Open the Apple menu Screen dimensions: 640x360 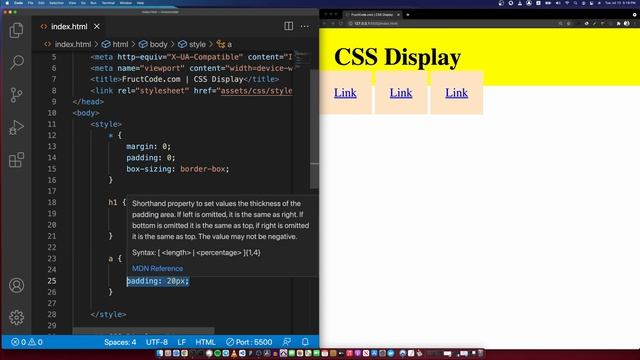click(x=7, y=3)
